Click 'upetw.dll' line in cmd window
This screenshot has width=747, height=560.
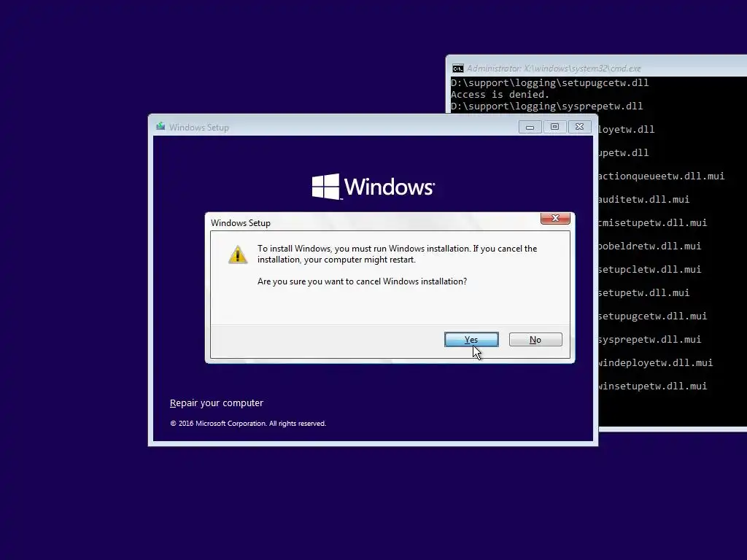[x=624, y=153]
